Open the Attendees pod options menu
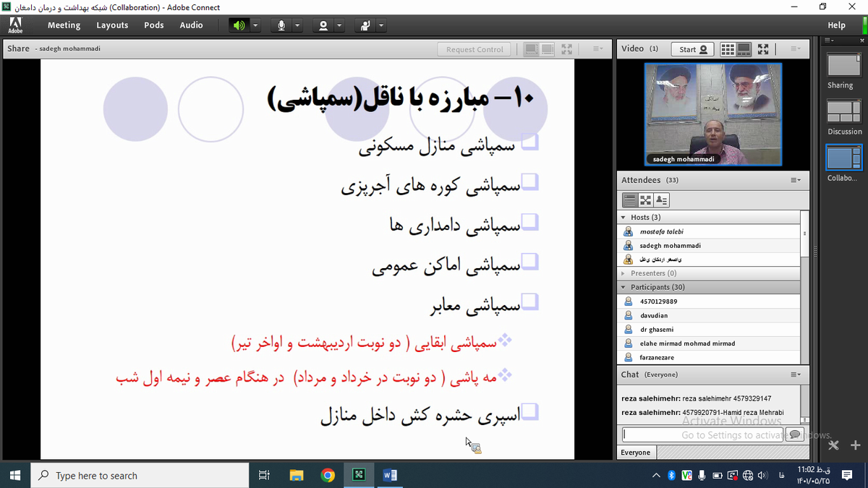 tap(795, 180)
